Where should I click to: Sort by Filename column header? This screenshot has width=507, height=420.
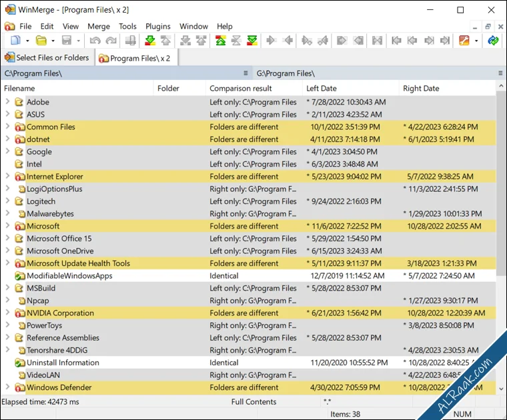(x=77, y=88)
